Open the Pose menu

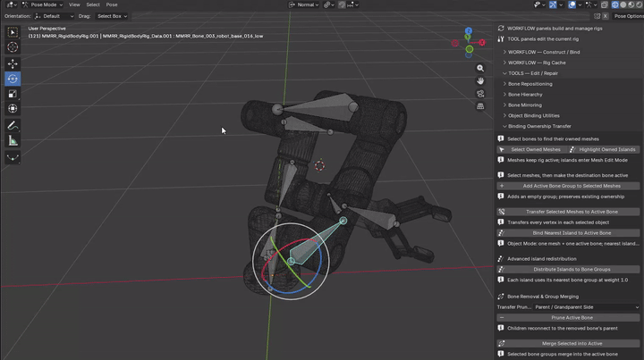coord(112,4)
